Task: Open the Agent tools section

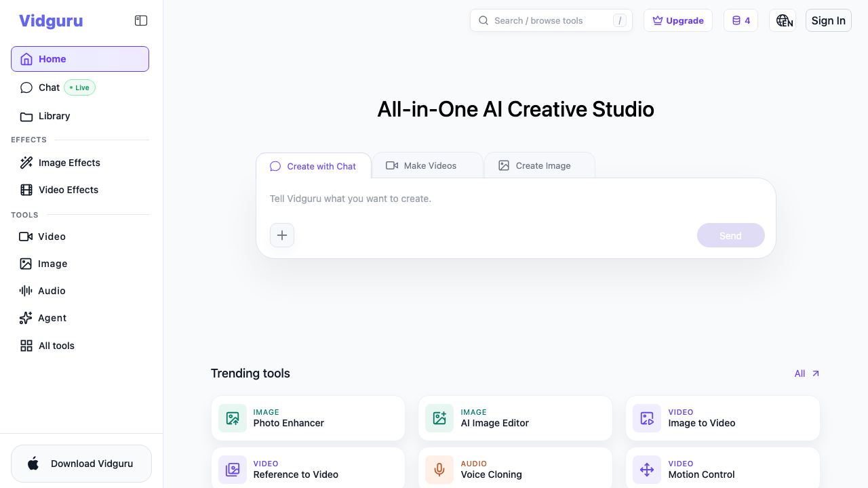Action: point(80,318)
